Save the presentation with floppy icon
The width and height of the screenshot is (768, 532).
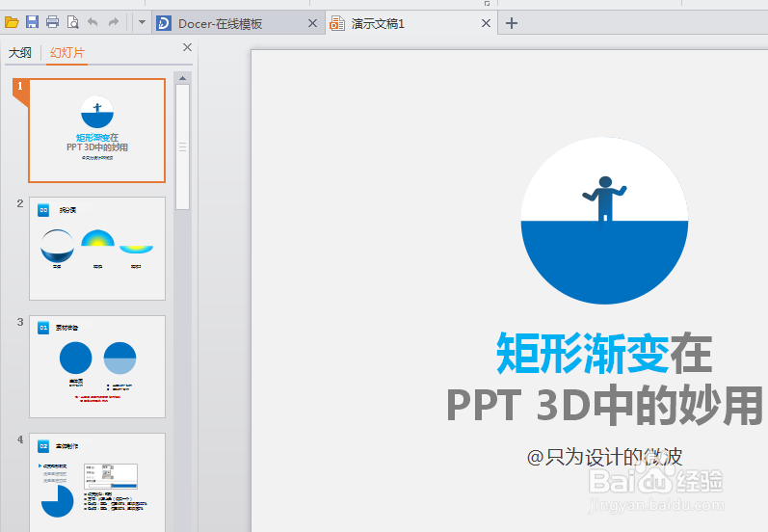(32, 22)
